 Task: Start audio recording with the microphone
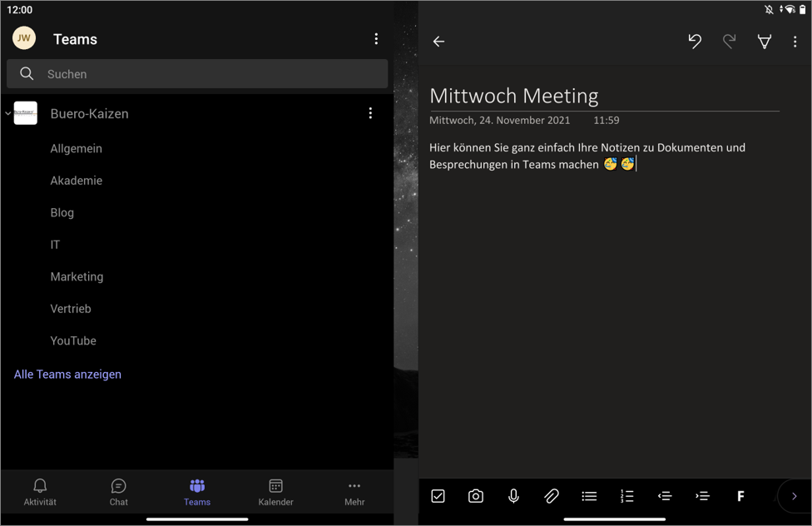(x=513, y=496)
